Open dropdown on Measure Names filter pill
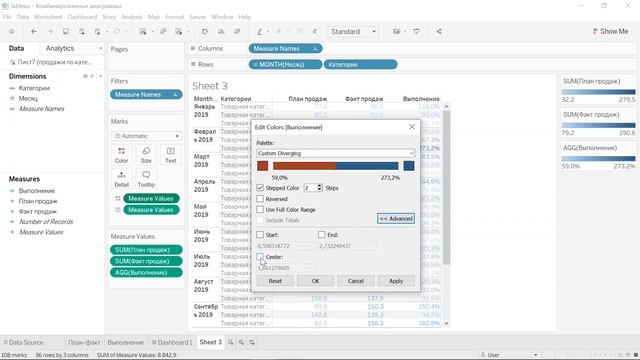The width and height of the screenshot is (640, 360). click(x=176, y=94)
